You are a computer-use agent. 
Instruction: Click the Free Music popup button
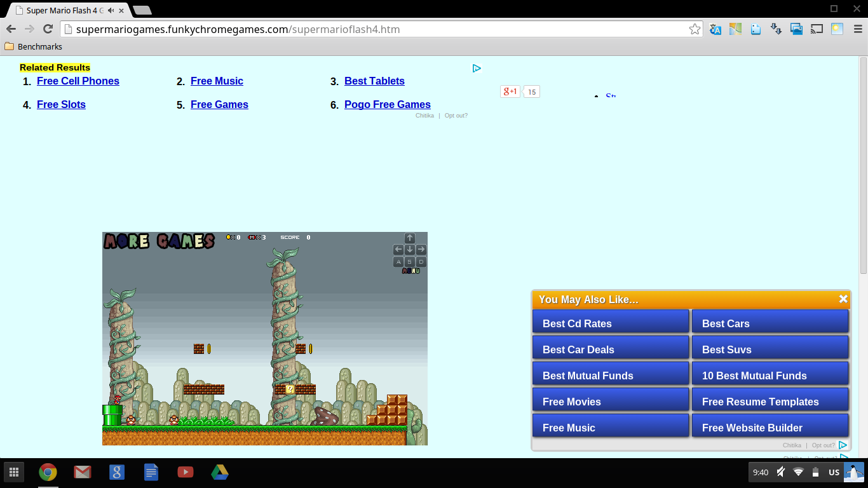[611, 426]
